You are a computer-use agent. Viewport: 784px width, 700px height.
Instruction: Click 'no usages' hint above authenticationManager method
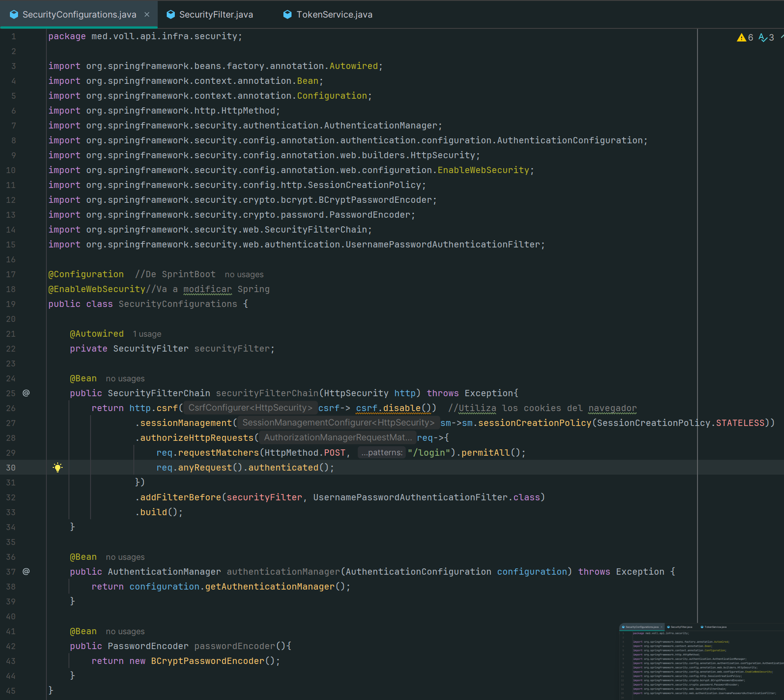tap(125, 557)
